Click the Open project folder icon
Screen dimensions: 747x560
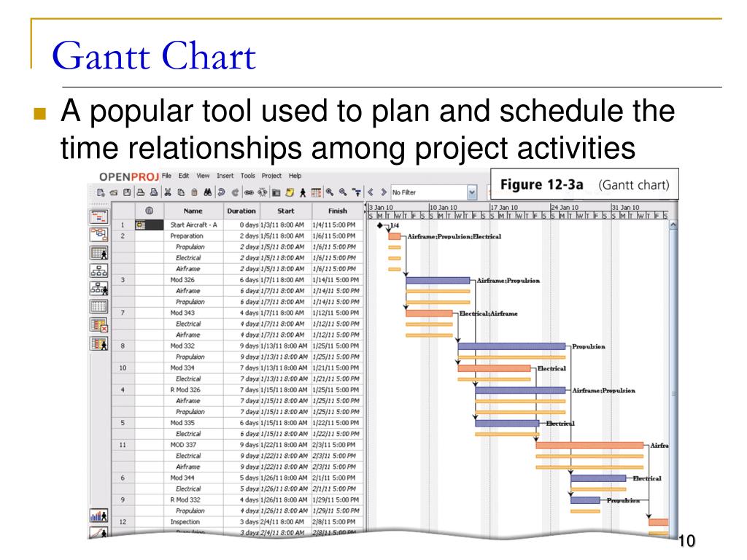pos(113,192)
